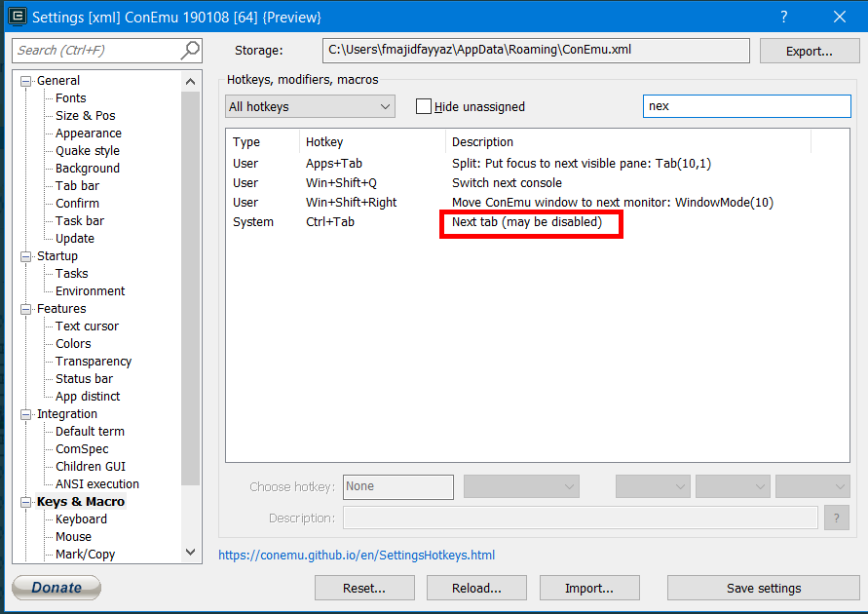Open Tab bar settings page
This screenshot has height=614, width=868.
point(78,186)
